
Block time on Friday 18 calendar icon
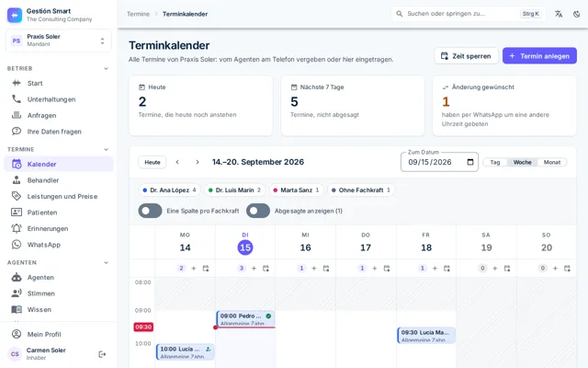(447, 268)
